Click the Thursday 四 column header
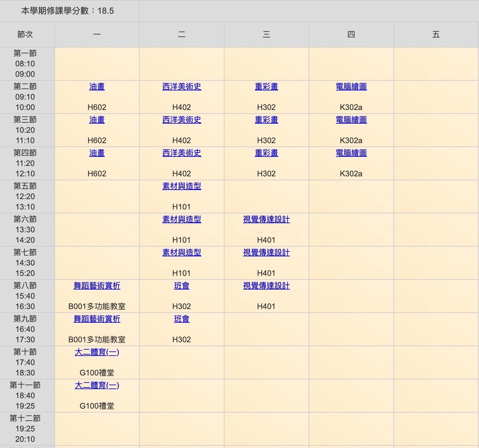 point(351,34)
